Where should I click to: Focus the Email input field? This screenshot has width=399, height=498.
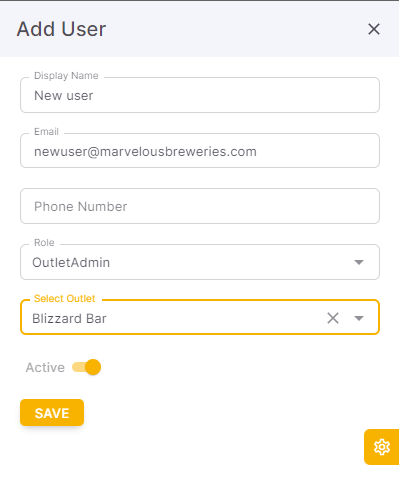pos(200,151)
